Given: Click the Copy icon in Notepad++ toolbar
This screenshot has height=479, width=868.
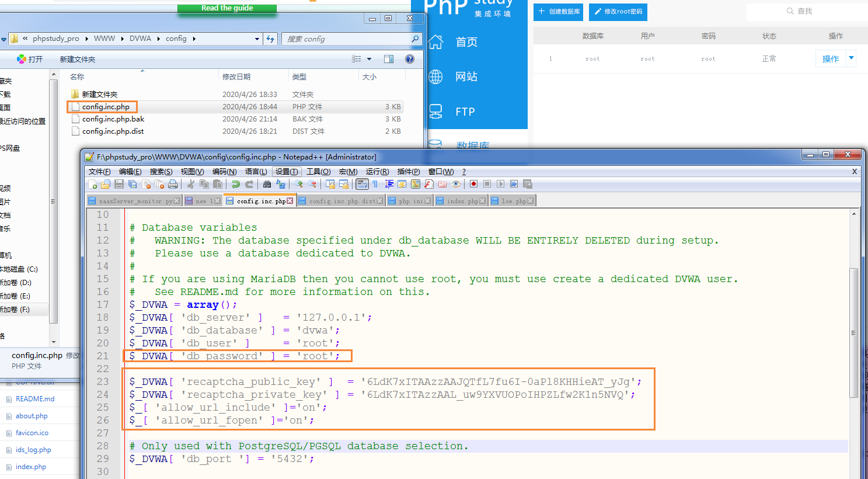Looking at the screenshot, I should (204, 184).
